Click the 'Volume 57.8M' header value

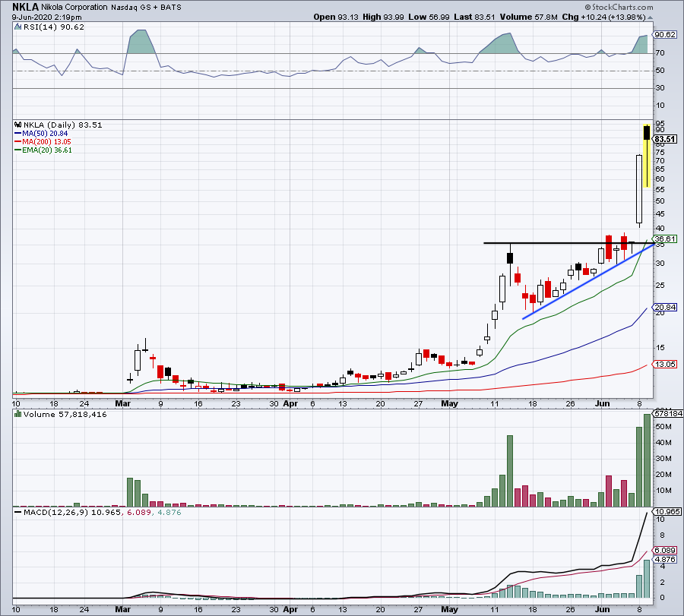(x=529, y=17)
